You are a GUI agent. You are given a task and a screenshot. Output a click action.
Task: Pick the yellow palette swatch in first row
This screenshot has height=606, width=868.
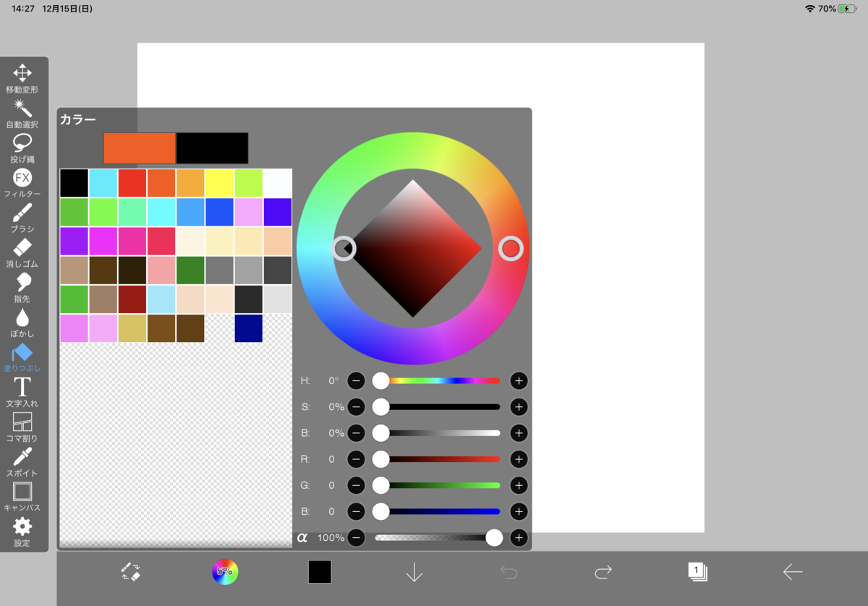point(219,183)
